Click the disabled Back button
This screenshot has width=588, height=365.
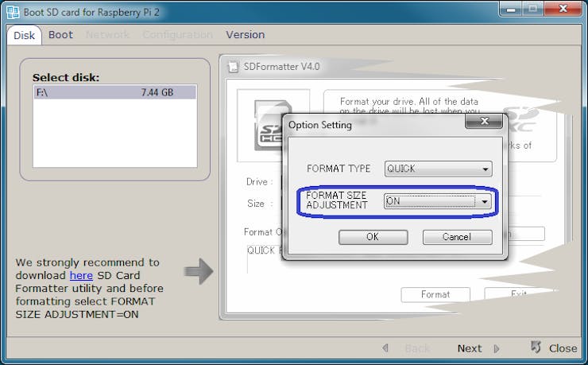coord(417,348)
